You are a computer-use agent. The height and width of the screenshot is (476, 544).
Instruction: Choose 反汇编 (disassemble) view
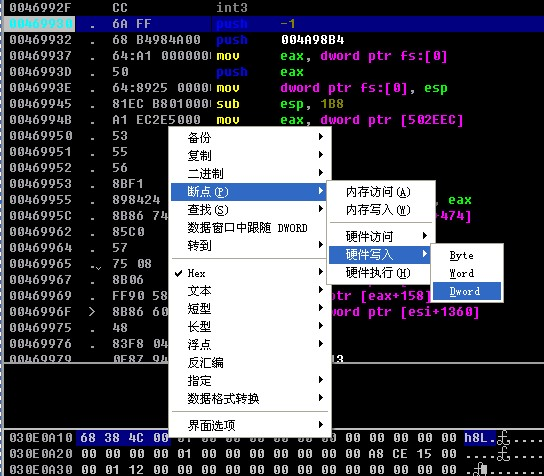point(250,363)
